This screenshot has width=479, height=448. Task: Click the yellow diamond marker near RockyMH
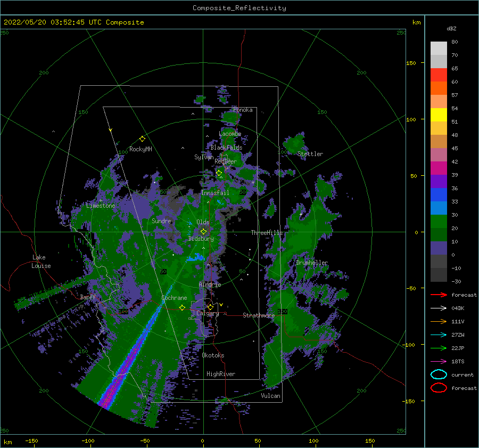click(142, 139)
